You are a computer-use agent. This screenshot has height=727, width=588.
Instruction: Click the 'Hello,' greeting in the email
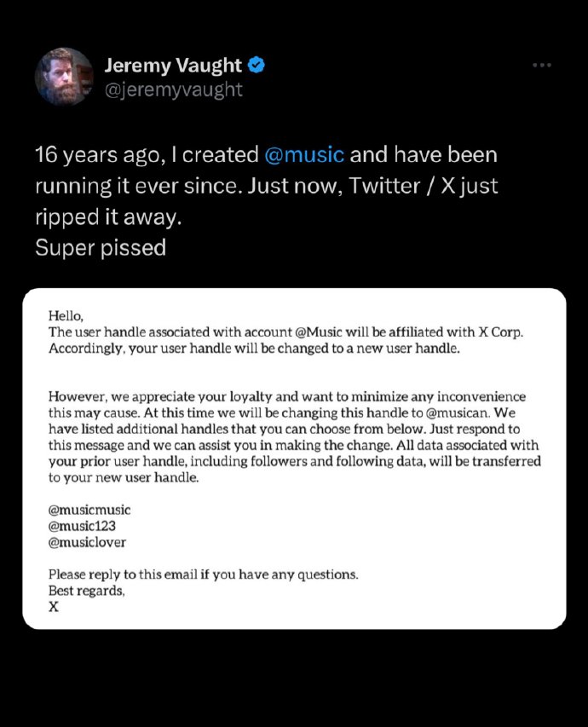tap(66, 316)
